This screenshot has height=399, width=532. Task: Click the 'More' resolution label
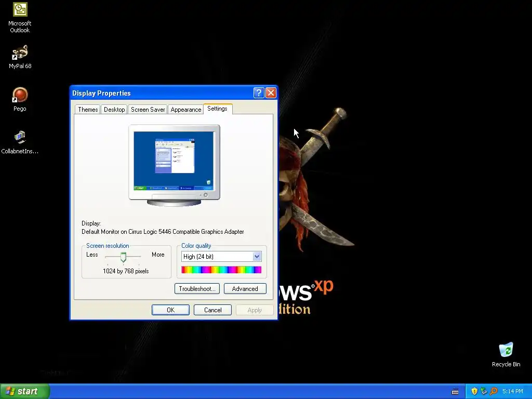point(158,255)
